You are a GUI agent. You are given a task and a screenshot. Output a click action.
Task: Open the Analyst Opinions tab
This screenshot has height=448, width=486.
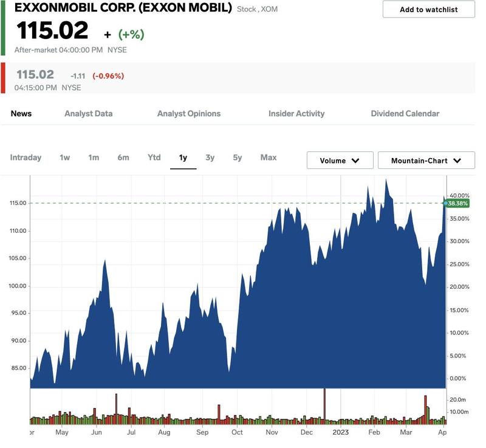click(x=189, y=114)
